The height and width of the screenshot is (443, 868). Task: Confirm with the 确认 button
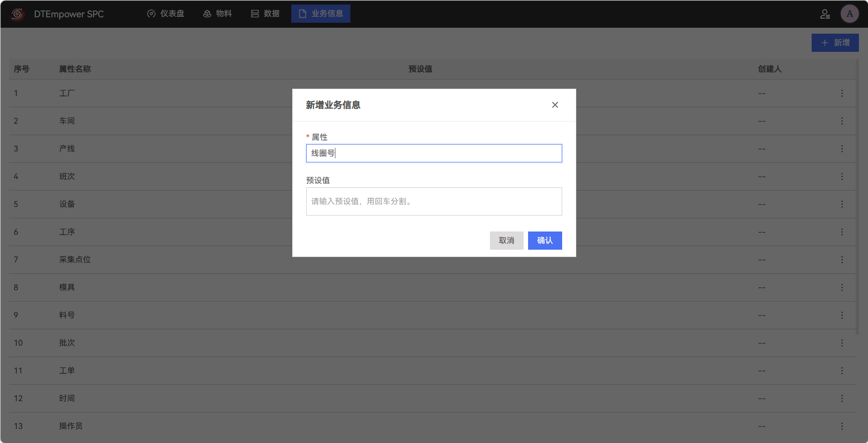tap(545, 241)
